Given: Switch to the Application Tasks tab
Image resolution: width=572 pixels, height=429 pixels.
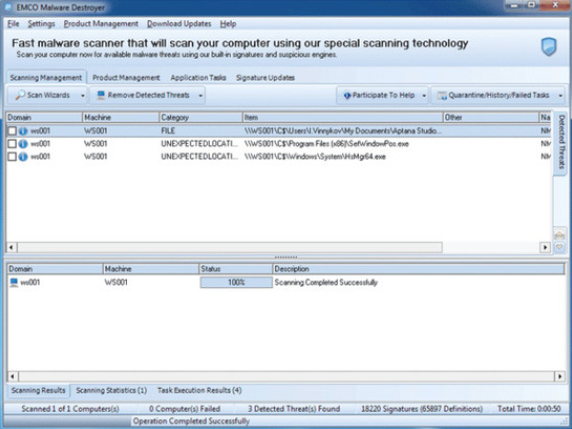Looking at the screenshot, I should click(x=198, y=78).
